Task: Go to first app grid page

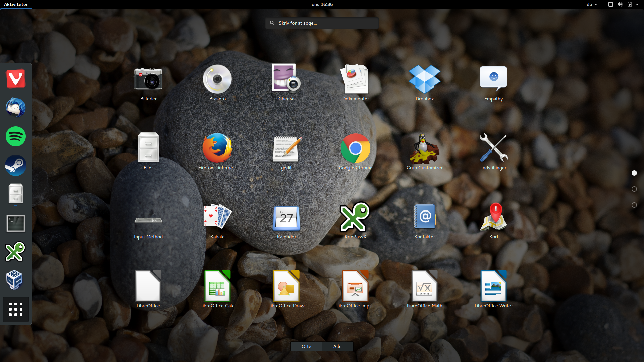Action: click(634, 173)
